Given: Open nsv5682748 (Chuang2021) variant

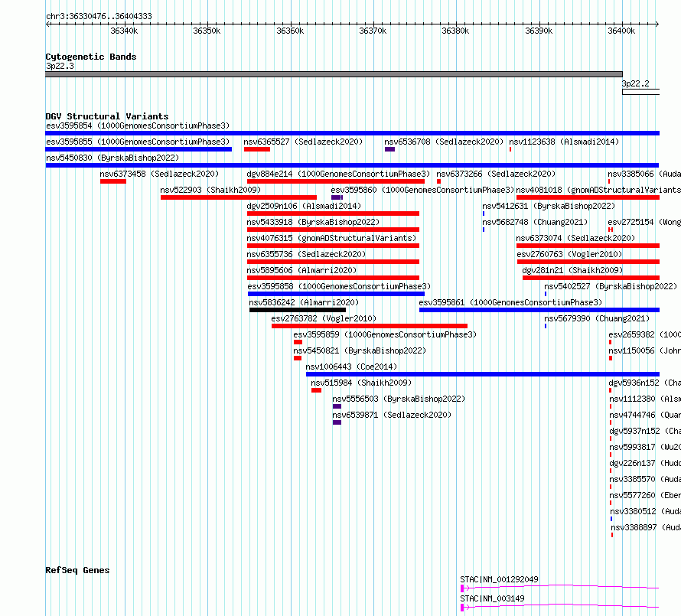Looking at the screenshot, I should 535,223.
